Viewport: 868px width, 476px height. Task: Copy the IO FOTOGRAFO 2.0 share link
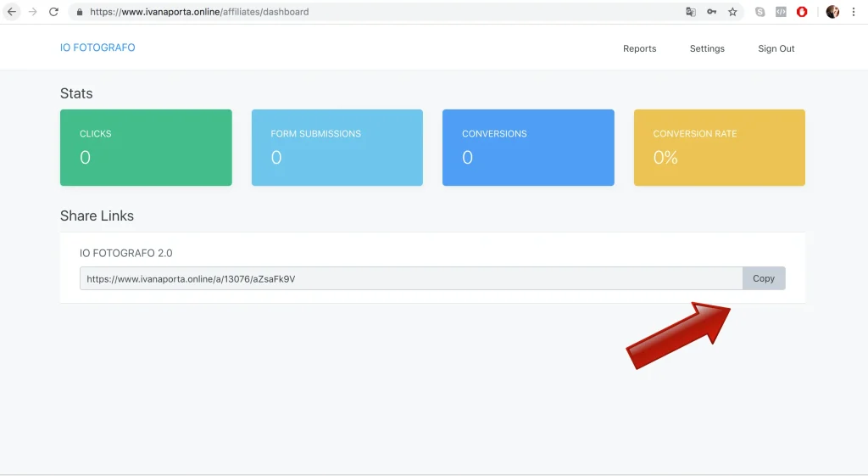pyautogui.click(x=764, y=278)
